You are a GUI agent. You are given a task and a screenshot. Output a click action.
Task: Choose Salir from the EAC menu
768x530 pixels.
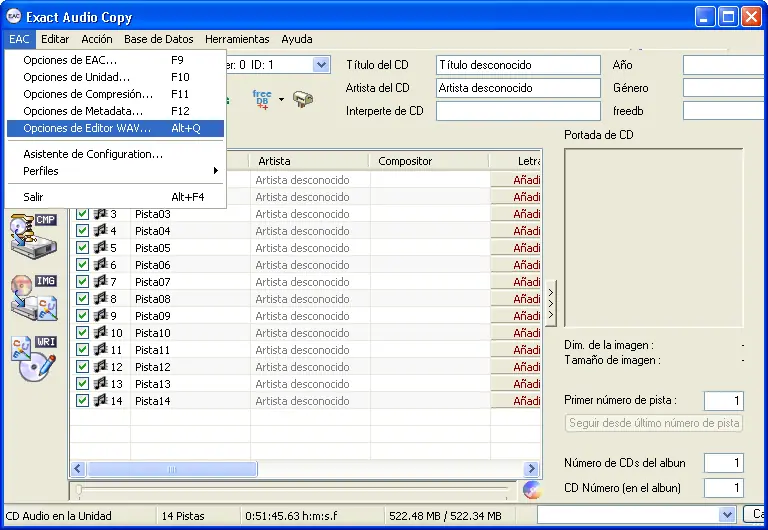[x=115, y=197]
